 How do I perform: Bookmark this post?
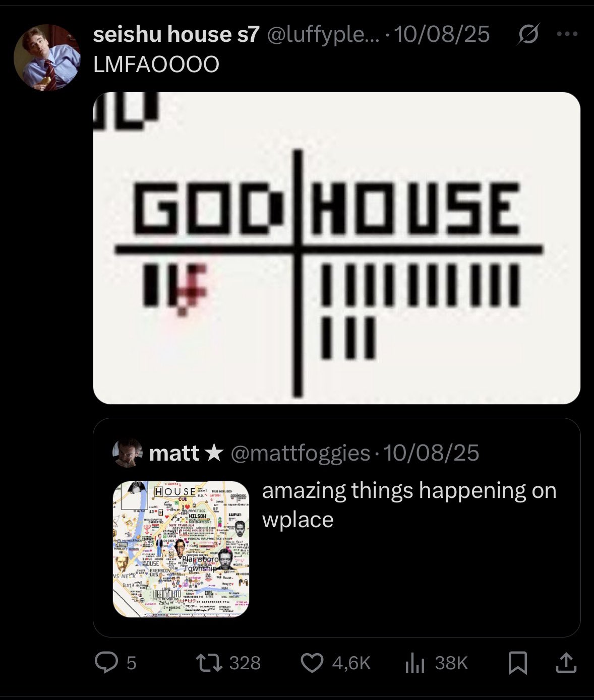point(518,663)
